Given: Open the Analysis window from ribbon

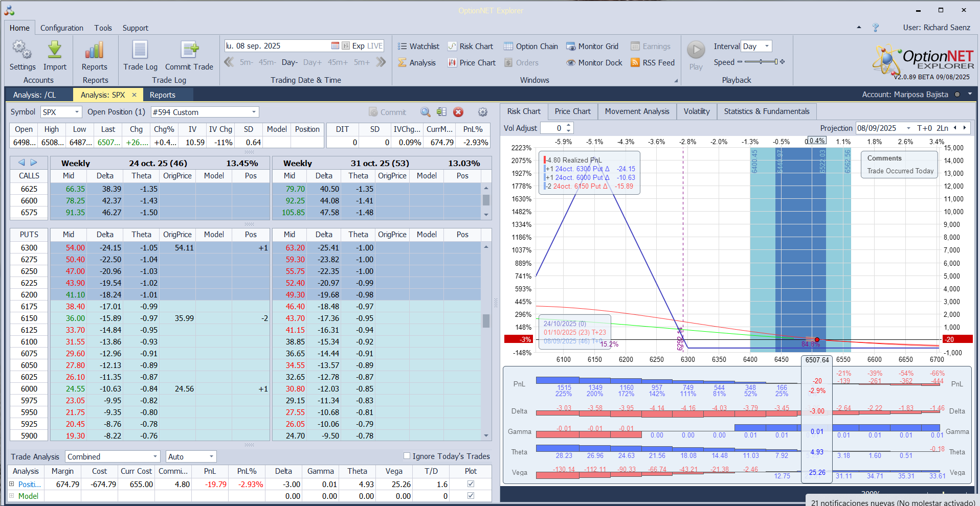Looking at the screenshot, I should 417,62.
